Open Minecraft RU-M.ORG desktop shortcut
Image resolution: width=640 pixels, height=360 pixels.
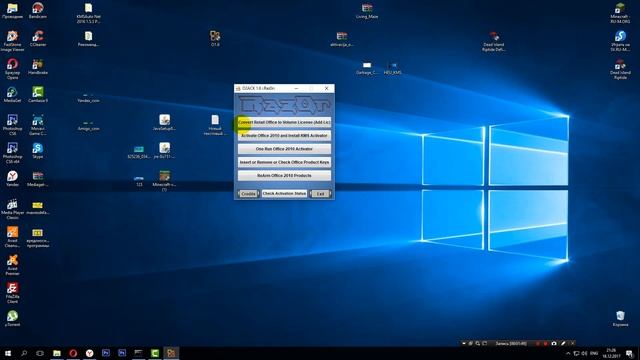(620, 13)
